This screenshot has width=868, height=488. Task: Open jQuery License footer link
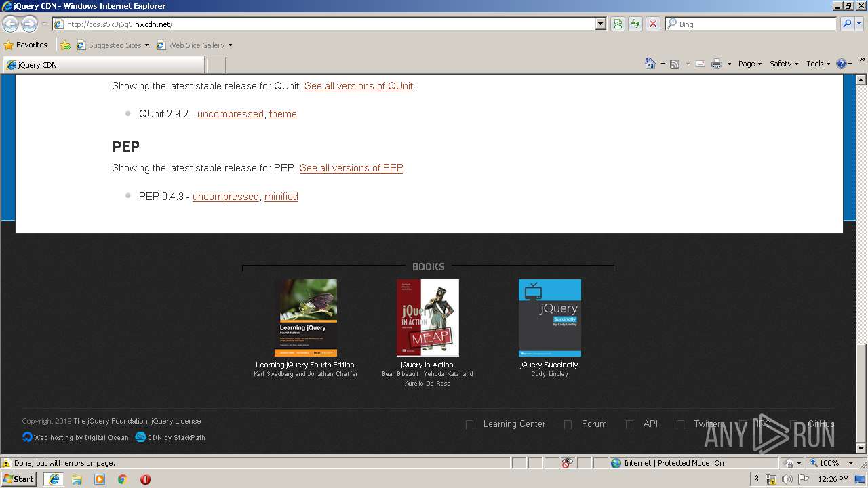point(176,421)
